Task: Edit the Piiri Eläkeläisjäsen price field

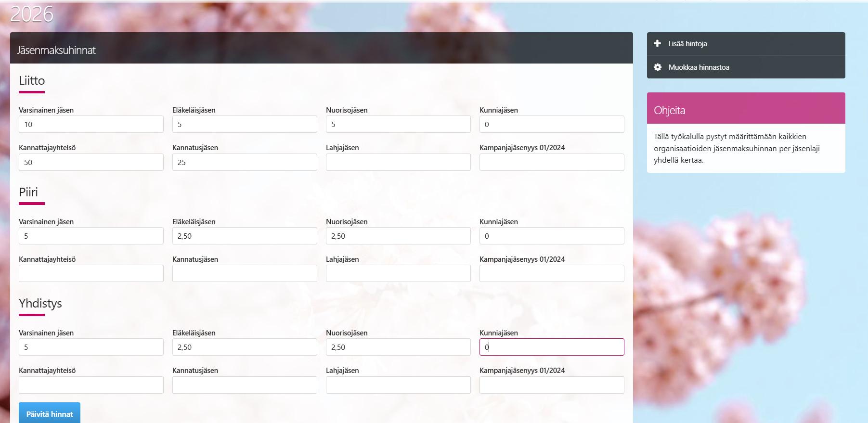Action: [245, 236]
